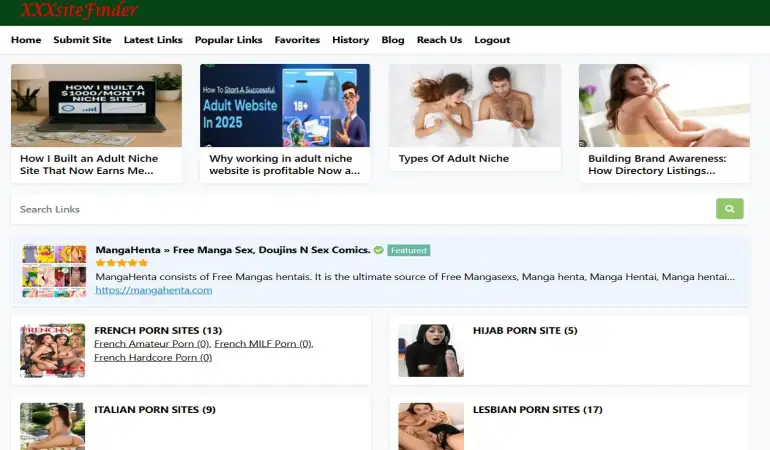Go to Submit Site page
Viewport: 770px width, 450px height.
pos(82,40)
